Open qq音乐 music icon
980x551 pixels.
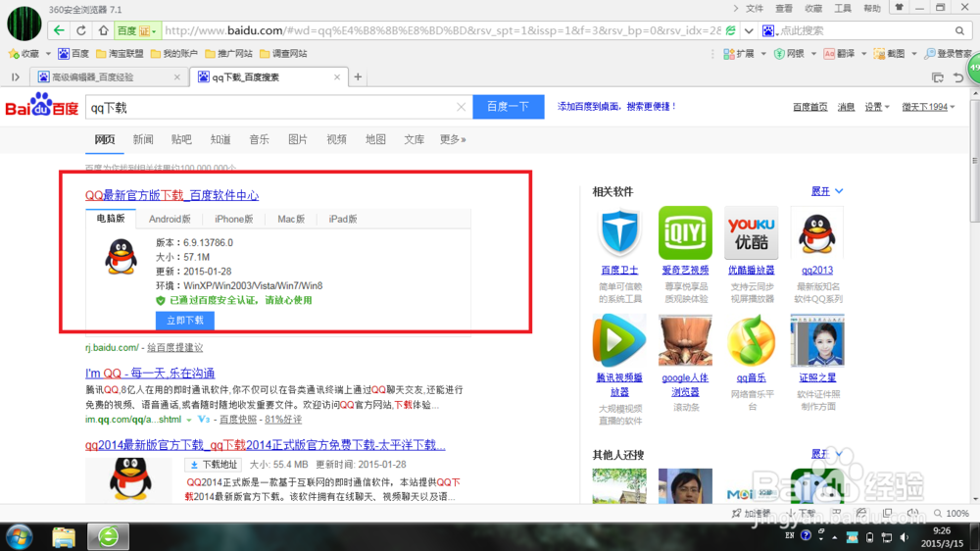click(x=752, y=340)
